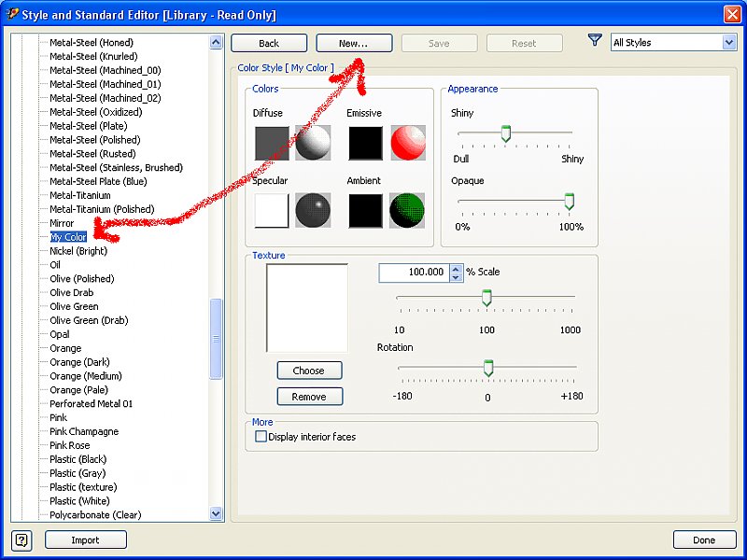Click the Shiny slider handle
The image size is (747, 560).
click(x=505, y=133)
